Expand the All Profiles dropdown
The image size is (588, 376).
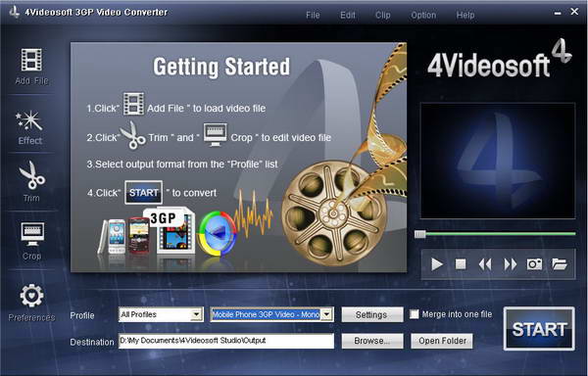tap(196, 314)
